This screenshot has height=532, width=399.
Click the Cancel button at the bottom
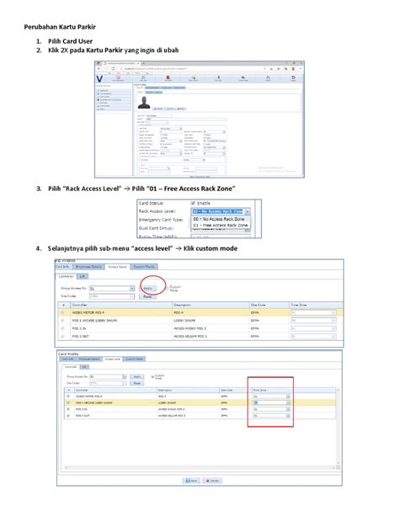212,481
